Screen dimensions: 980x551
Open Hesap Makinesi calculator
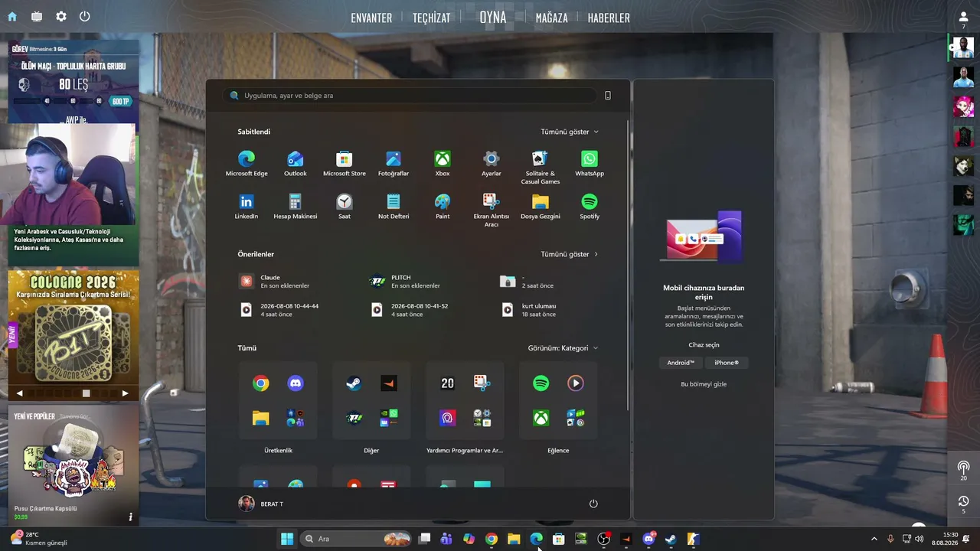pos(296,207)
